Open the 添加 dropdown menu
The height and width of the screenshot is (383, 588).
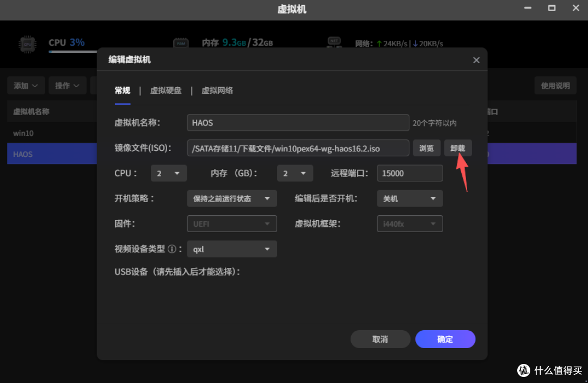click(26, 86)
